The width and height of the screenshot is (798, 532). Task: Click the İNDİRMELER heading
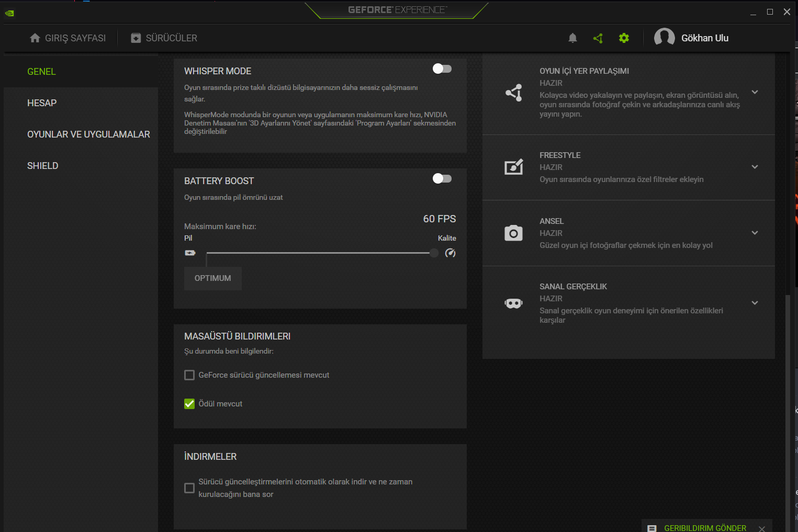[210, 457]
